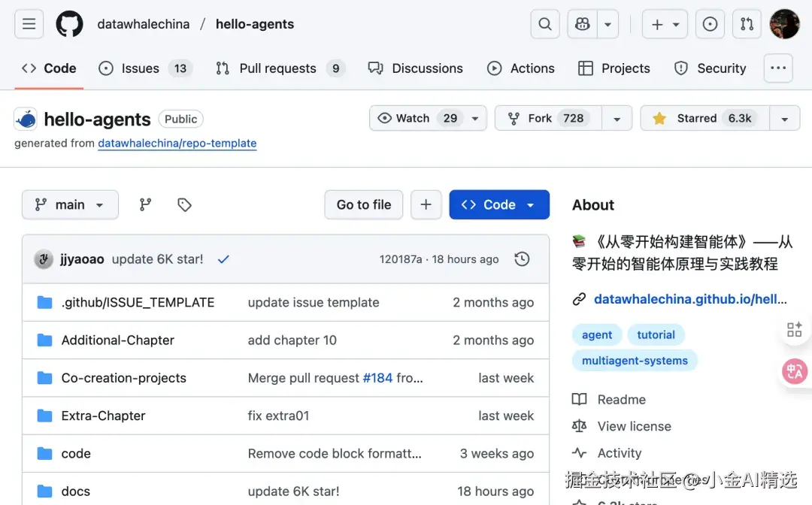Open the code folder
Screen dimensions: 812x505
pos(76,453)
